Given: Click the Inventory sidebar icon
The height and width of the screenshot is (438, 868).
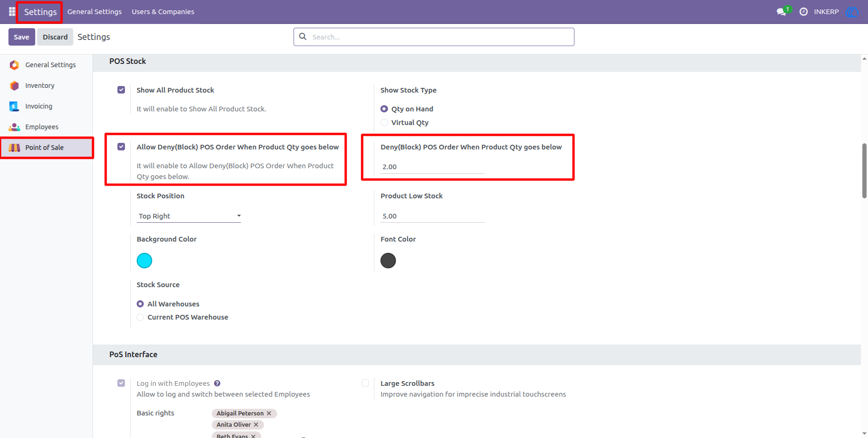Looking at the screenshot, I should 15,86.
